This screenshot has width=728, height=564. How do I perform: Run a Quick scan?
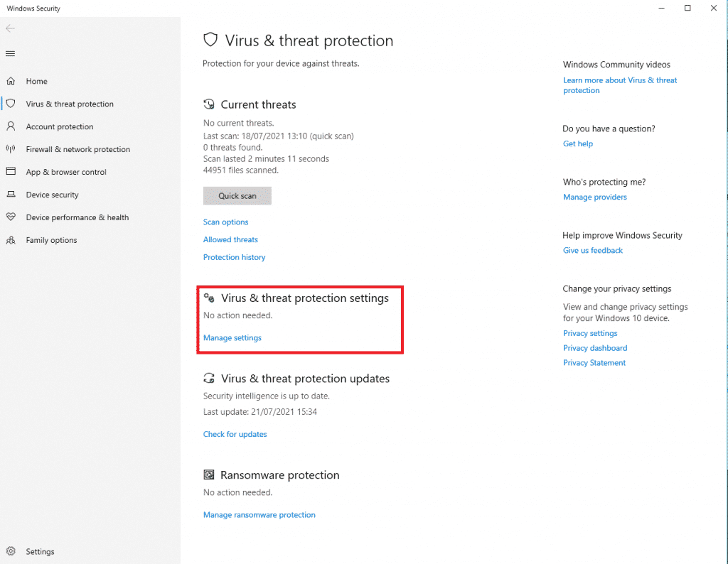click(237, 195)
